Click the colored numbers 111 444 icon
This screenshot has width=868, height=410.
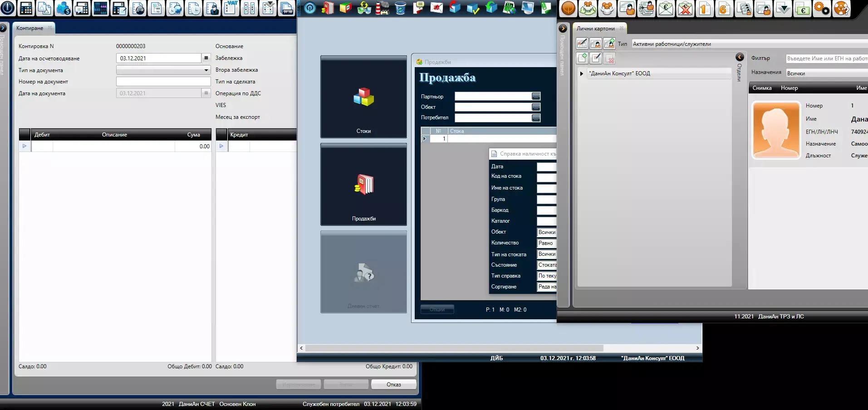(x=101, y=8)
